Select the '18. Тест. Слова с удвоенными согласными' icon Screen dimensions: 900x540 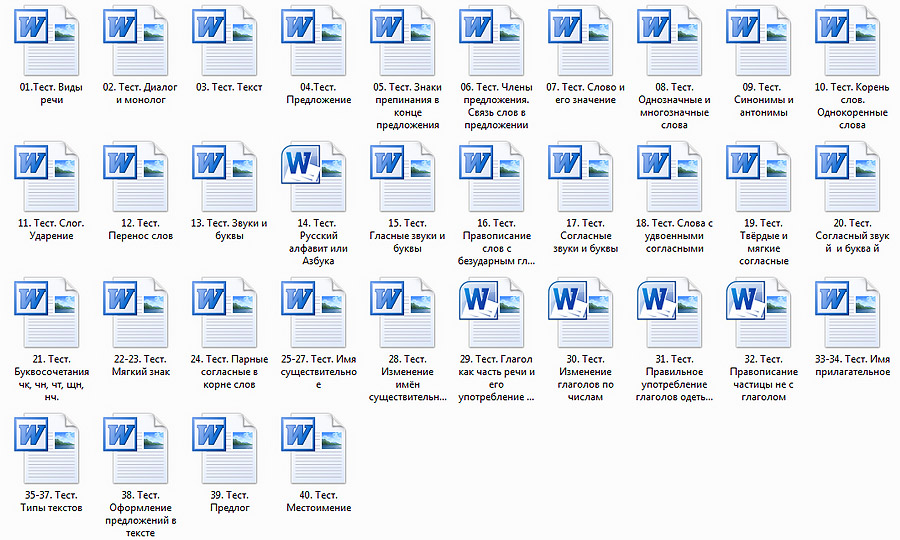[670, 177]
